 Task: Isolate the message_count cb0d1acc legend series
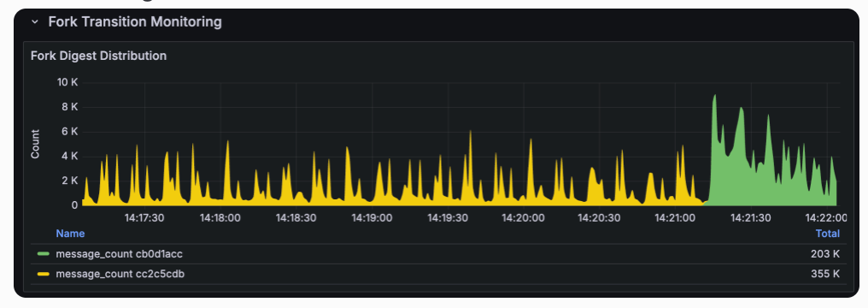click(119, 254)
